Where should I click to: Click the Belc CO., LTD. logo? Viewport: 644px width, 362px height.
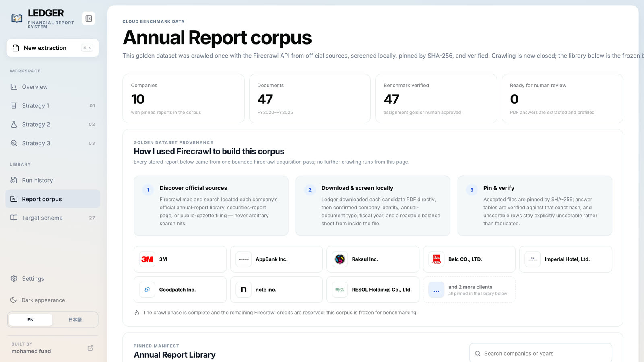coord(436,259)
